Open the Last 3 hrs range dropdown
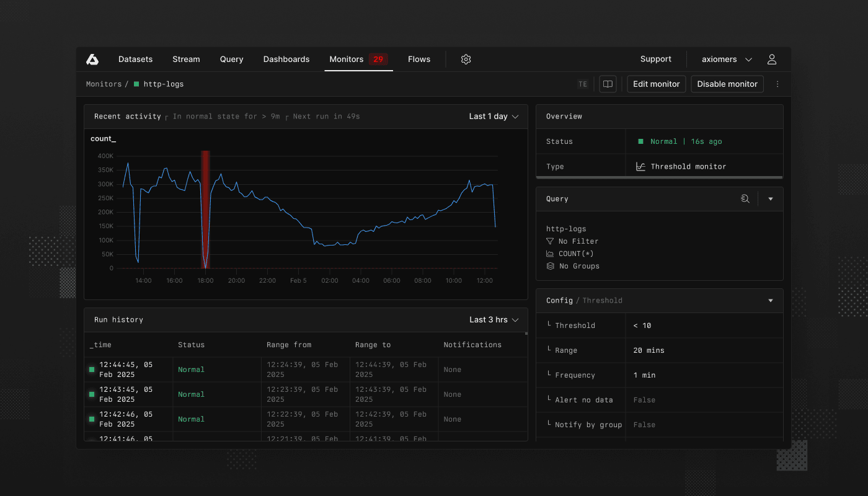868x496 pixels. 494,320
